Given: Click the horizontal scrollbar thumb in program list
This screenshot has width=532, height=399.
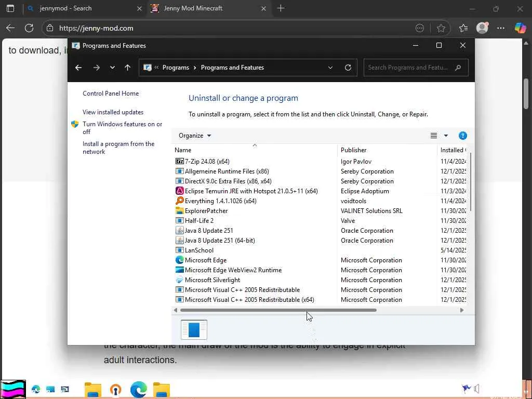Looking at the screenshot, I should pos(278,310).
